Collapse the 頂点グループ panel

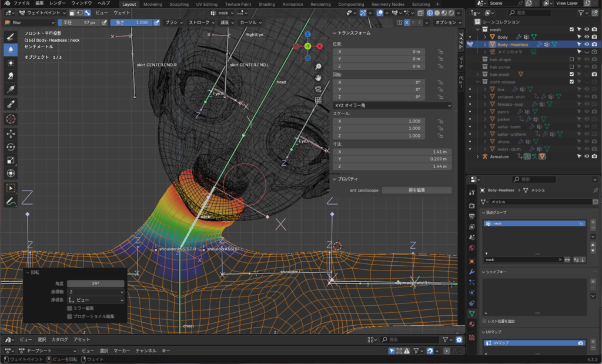pyautogui.click(x=494, y=212)
